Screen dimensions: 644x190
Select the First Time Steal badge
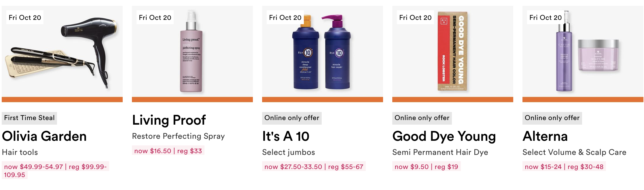(29, 118)
